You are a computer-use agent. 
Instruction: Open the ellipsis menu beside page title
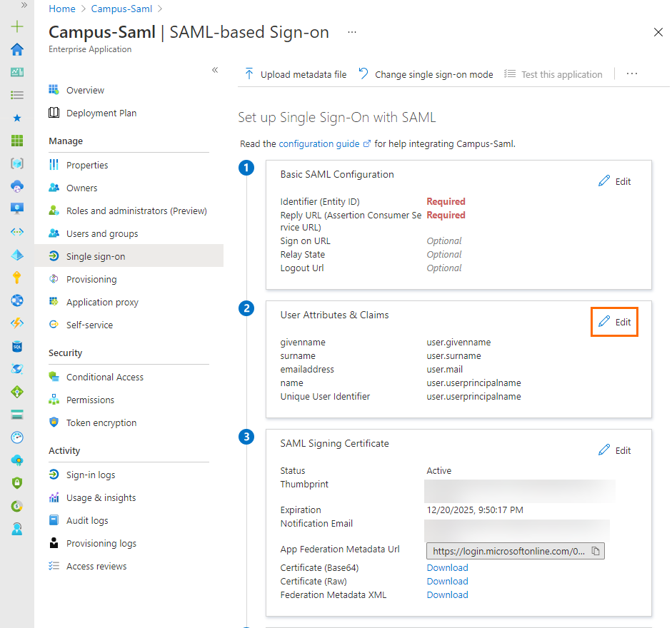click(x=352, y=32)
